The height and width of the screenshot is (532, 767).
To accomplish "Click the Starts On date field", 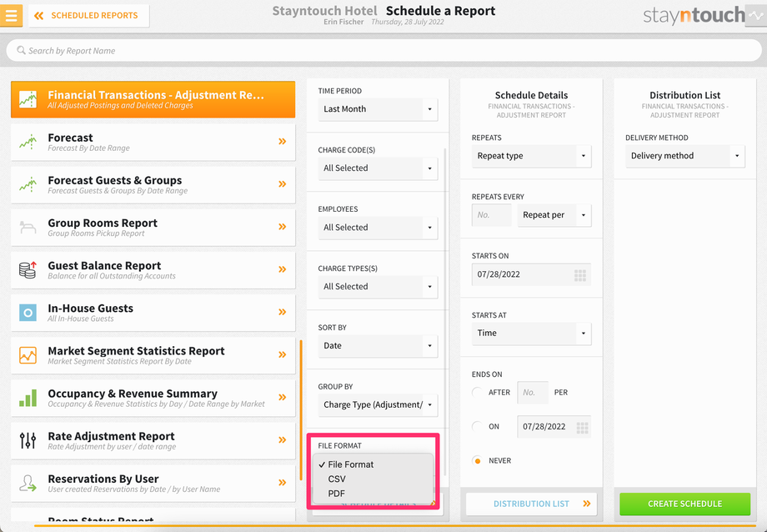I will click(x=531, y=274).
